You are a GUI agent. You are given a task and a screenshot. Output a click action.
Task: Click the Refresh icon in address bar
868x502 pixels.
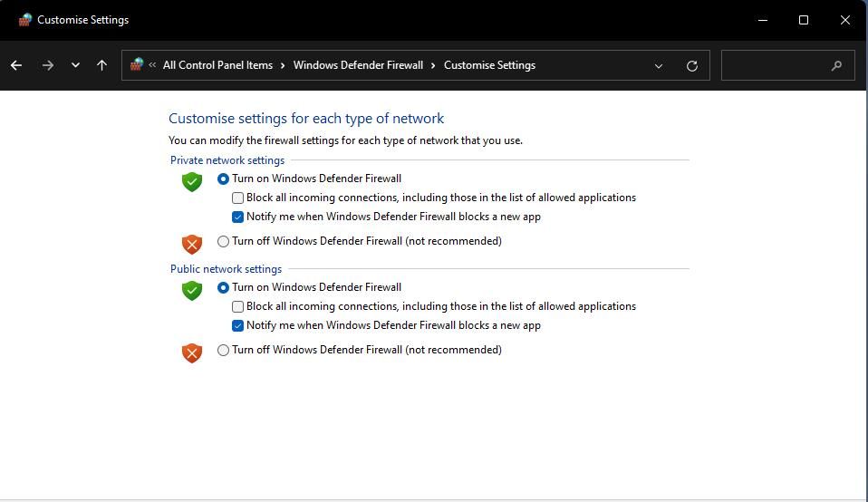(x=692, y=65)
